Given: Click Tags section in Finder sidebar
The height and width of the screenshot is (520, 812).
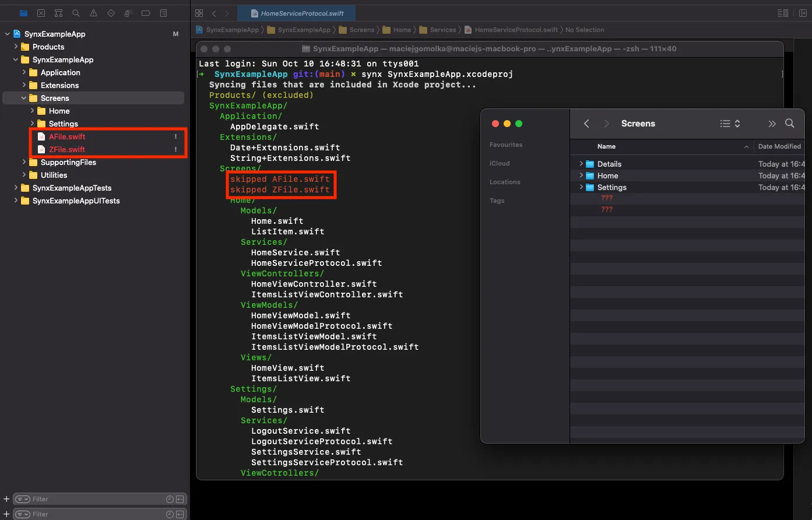Looking at the screenshot, I should tap(497, 201).
